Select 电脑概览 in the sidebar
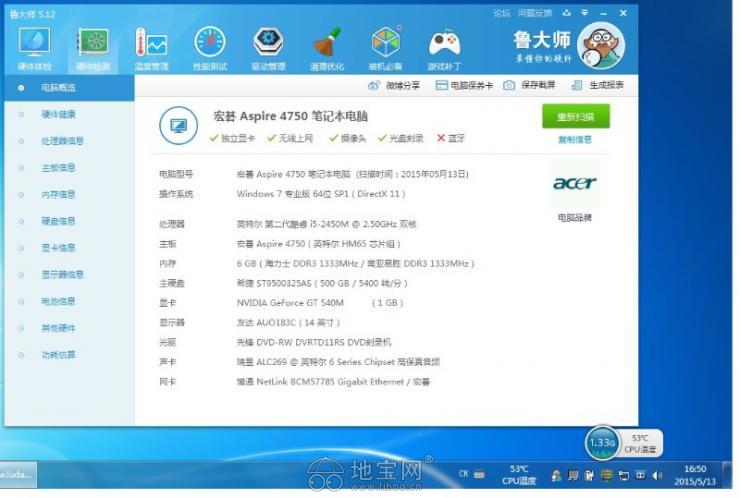Viewport: 740px width, 498px height. (x=69, y=88)
